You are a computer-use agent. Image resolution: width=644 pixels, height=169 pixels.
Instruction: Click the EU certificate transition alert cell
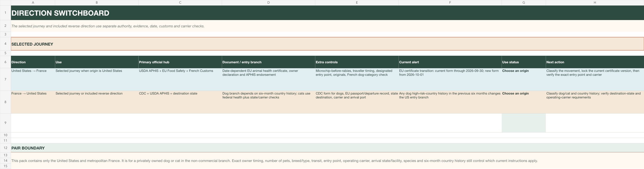pyautogui.click(x=450, y=79)
